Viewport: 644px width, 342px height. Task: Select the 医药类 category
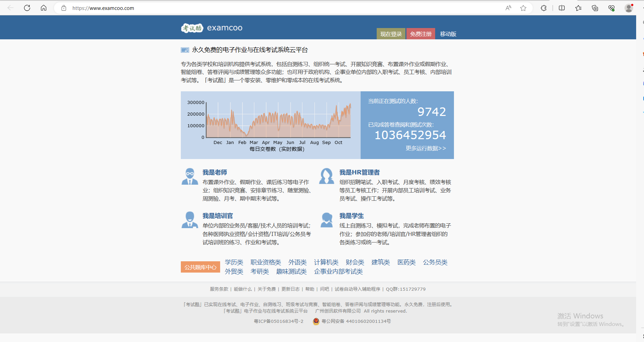pos(406,262)
